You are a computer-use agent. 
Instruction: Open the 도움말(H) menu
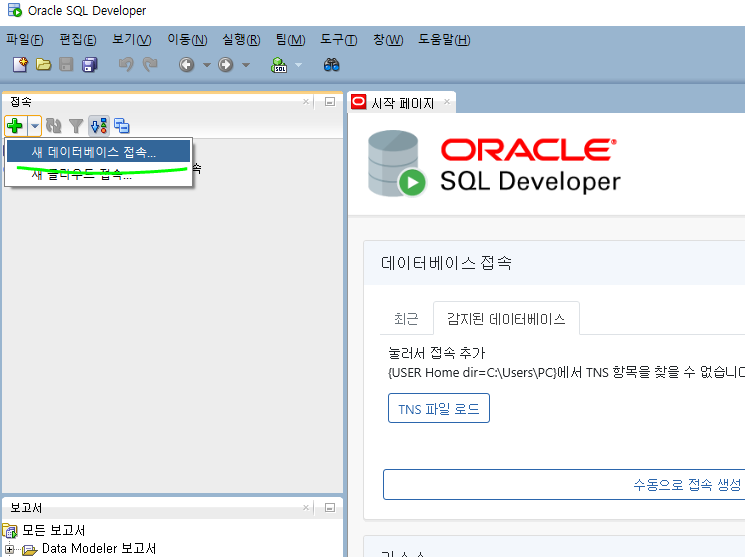(x=444, y=39)
